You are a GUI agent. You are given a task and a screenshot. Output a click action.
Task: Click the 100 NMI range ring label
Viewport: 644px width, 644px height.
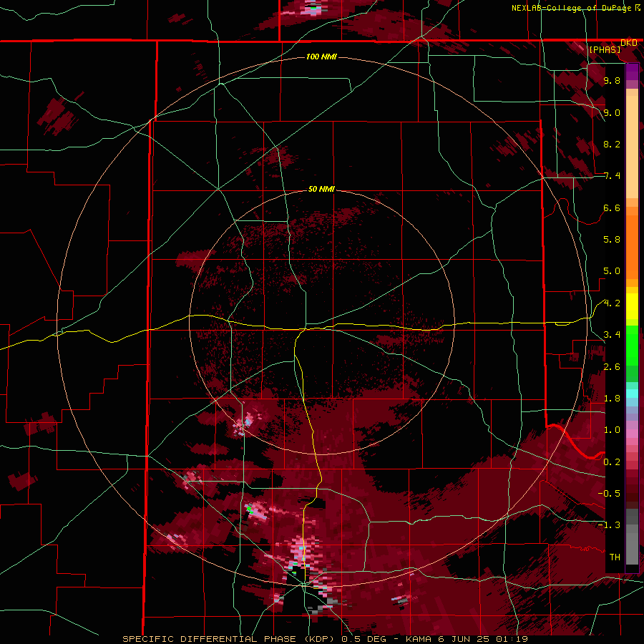(321, 57)
